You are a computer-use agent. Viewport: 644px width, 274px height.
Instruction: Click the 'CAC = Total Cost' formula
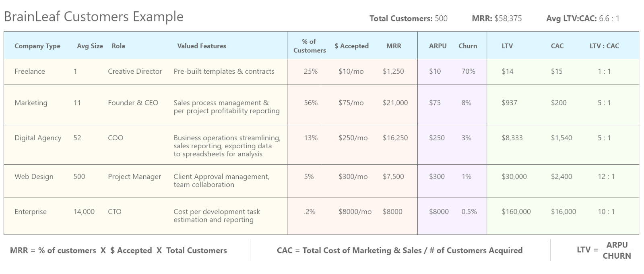pos(399,250)
